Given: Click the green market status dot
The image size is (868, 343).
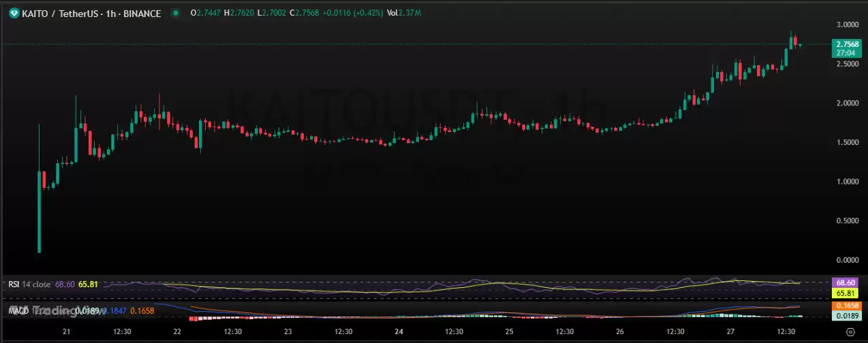Looking at the screenshot, I should 176,12.
